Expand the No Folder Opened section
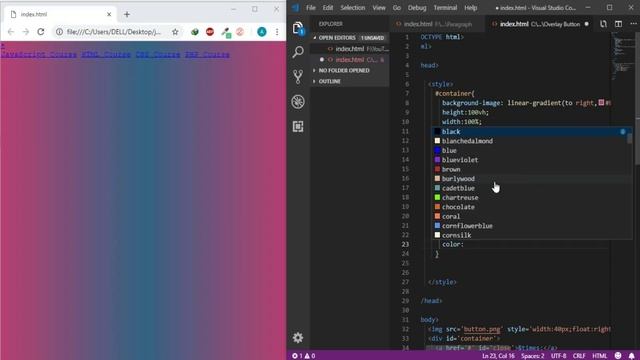The image size is (640, 360). [x=350, y=70]
